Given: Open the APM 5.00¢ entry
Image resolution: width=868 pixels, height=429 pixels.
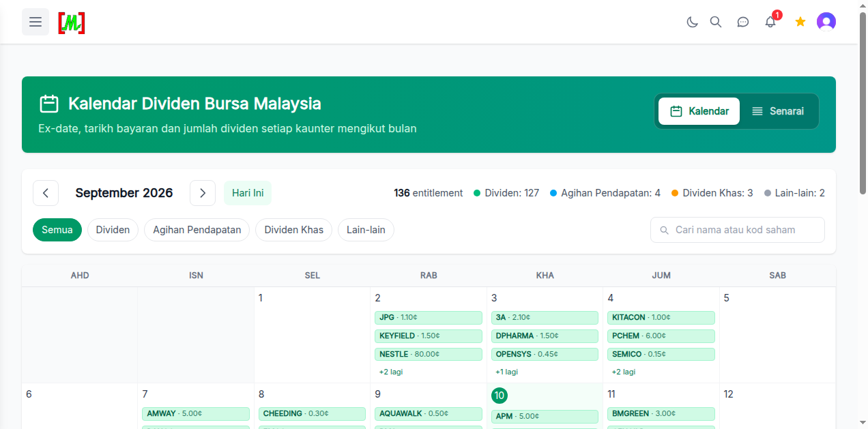Looking at the screenshot, I should pyautogui.click(x=545, y=416).
